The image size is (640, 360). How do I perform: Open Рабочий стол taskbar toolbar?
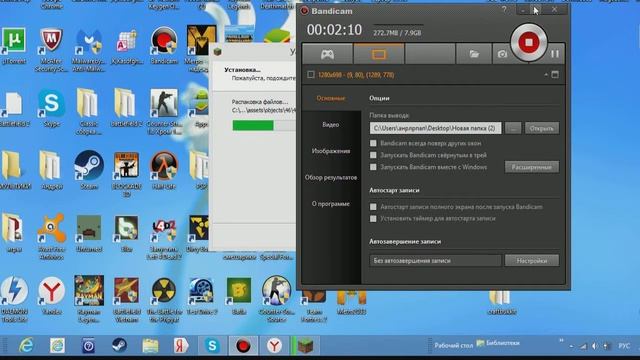pyautogui.click(x=453, y=345)
